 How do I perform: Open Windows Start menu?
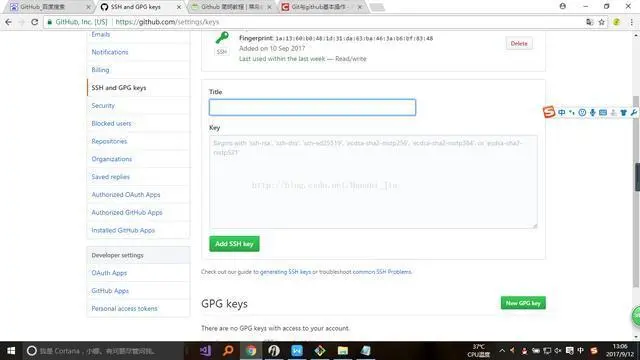coord(11,351)
